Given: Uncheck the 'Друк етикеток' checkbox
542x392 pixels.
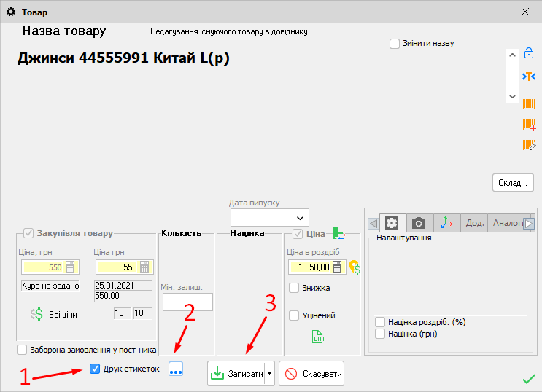Looking at the screenshot, I should pos(95,369).
